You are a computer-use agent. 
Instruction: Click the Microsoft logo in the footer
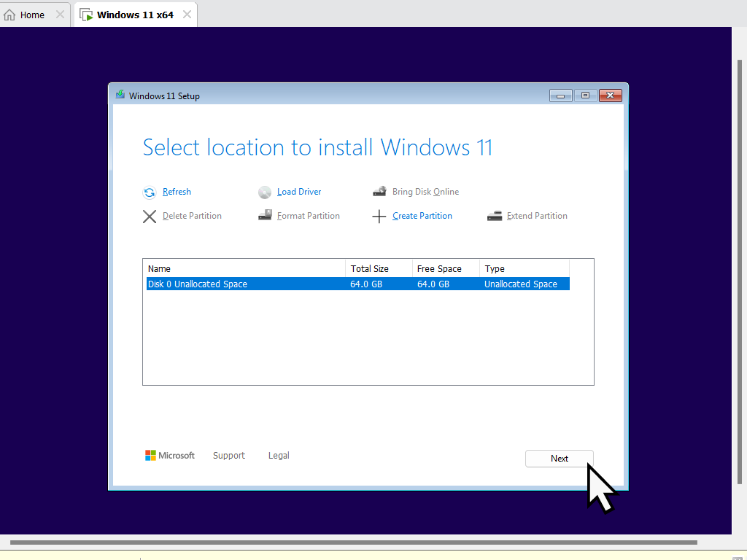[150, 455]
